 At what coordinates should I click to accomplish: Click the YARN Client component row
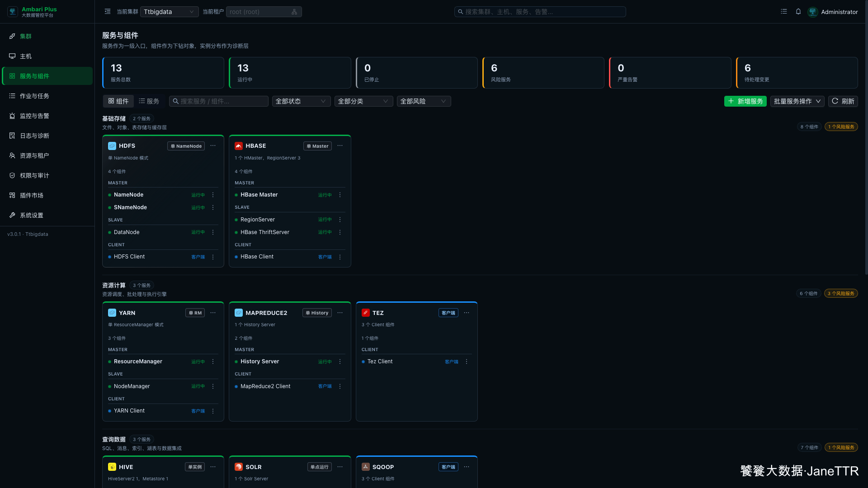[163, 411]
